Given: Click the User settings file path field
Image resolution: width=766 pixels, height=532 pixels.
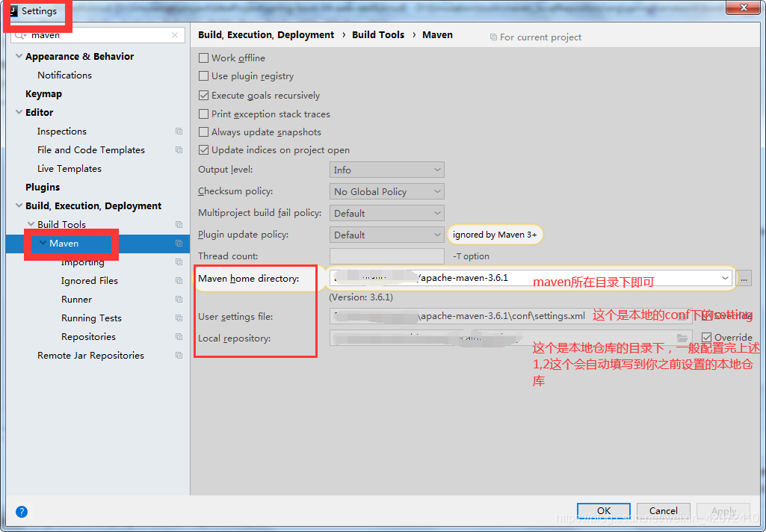Looking at the screenshot, I should coord(511,316).
